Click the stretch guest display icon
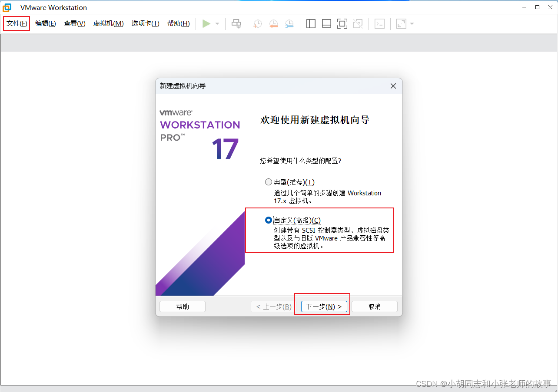 [401, 24]
